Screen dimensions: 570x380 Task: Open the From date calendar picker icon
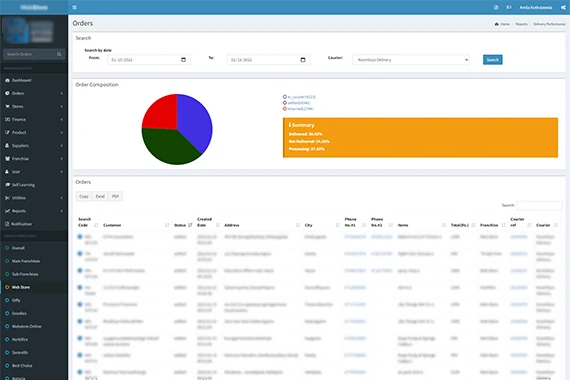pos(184,60)
